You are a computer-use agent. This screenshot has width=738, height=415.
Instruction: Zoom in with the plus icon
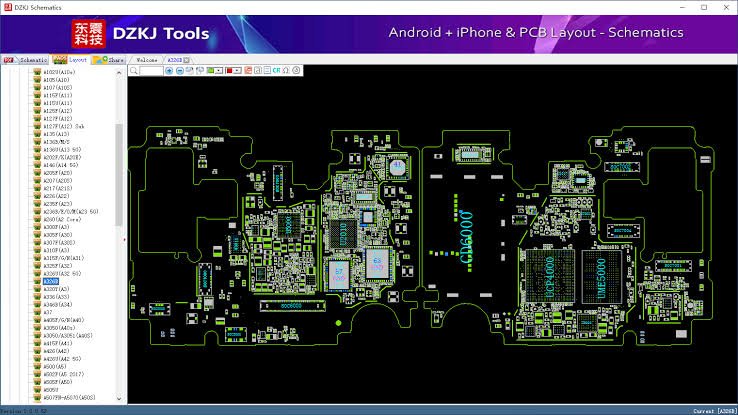click(169, 71)
